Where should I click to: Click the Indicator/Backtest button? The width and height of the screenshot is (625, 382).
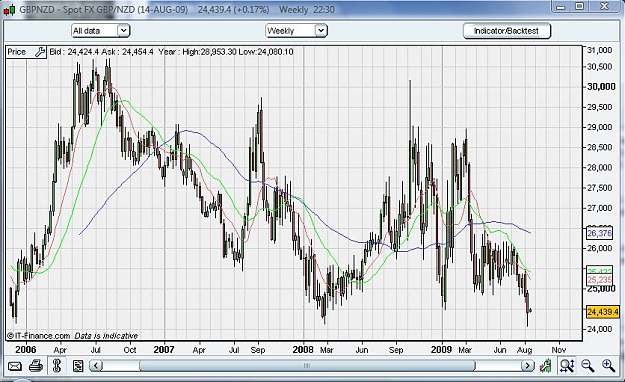(x=507, y=31)
